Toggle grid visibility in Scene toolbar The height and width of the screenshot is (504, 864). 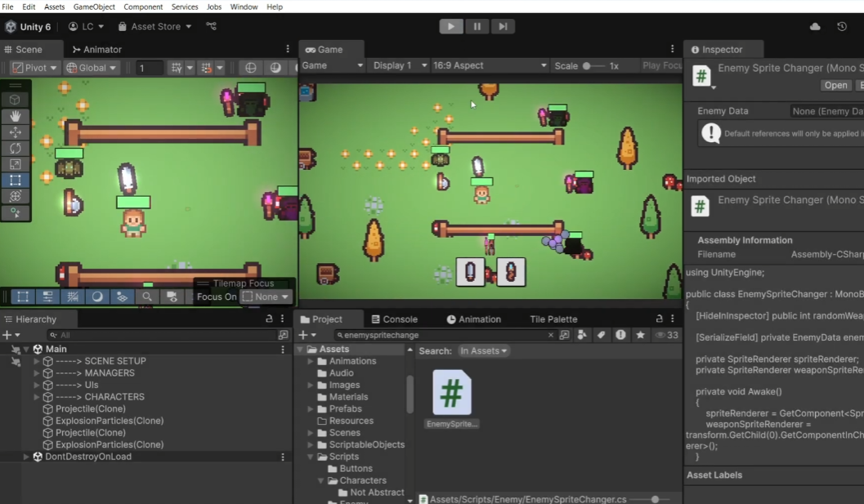point(177,68)
